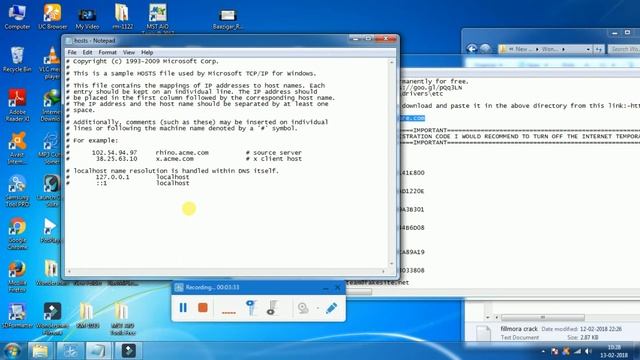Screen dimensions: 640x360
Task: Select the Avast Internet Security shortcut
Action: (17, 148)
